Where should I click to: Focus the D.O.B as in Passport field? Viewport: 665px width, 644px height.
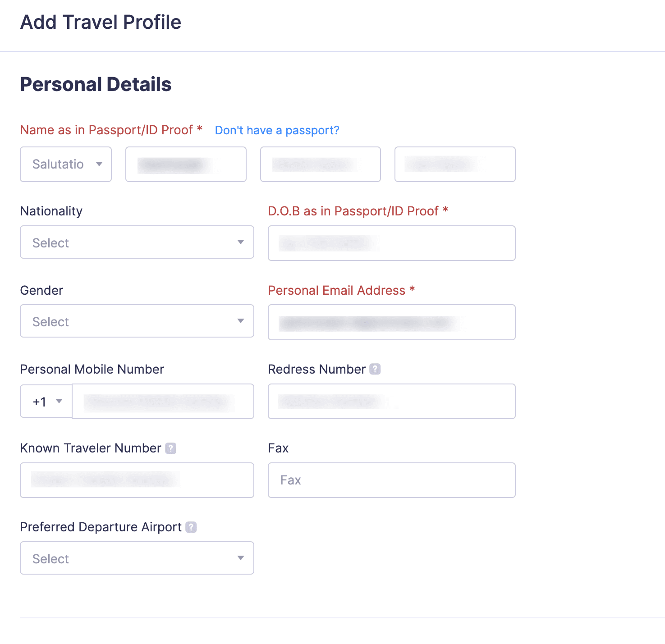tap(391, 243)
